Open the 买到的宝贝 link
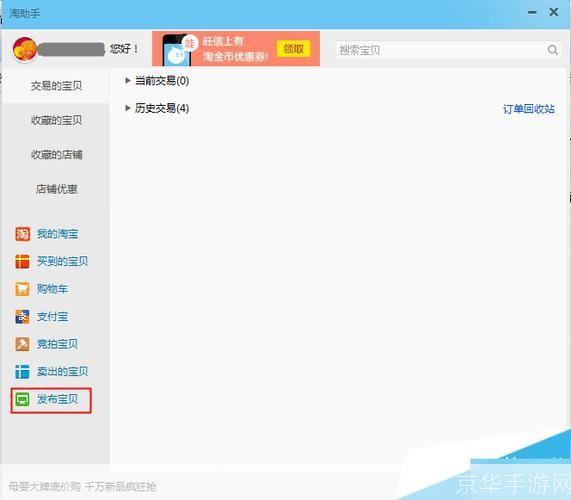 62,261
